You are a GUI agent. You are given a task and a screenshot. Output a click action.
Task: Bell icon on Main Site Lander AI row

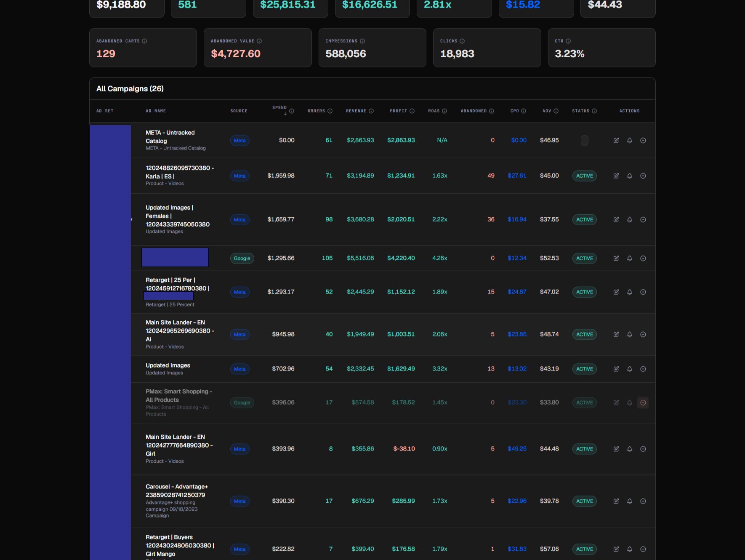630,335
